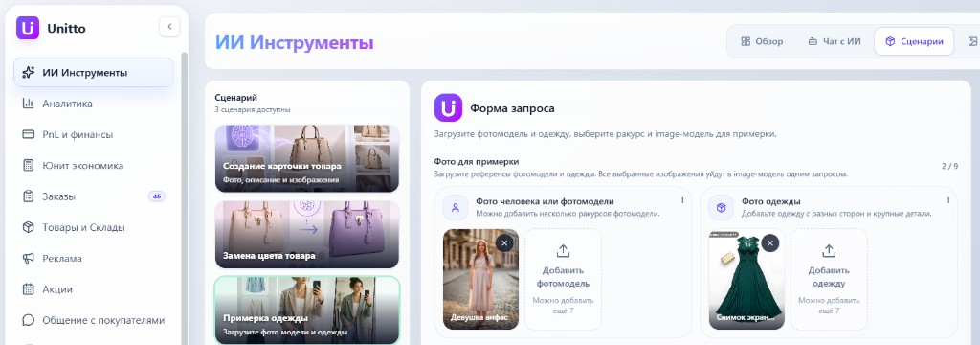Open PnL и финансы section

pos(94,134)
